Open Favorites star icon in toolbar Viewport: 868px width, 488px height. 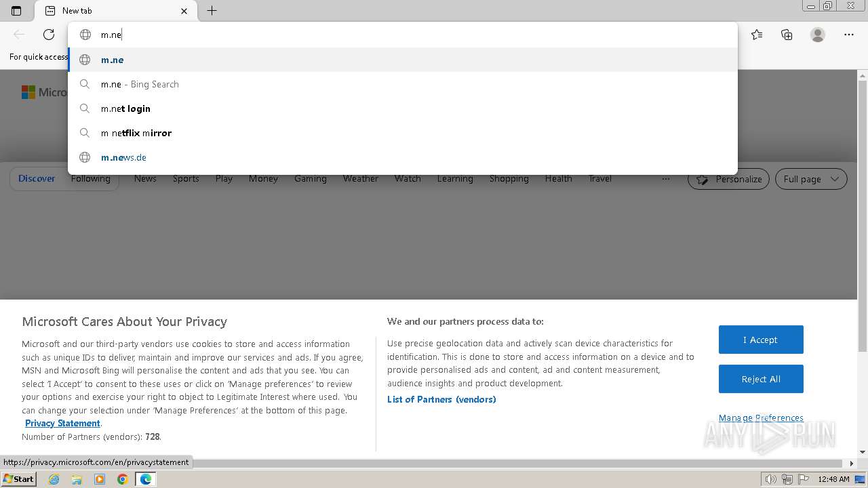(757, 35)
